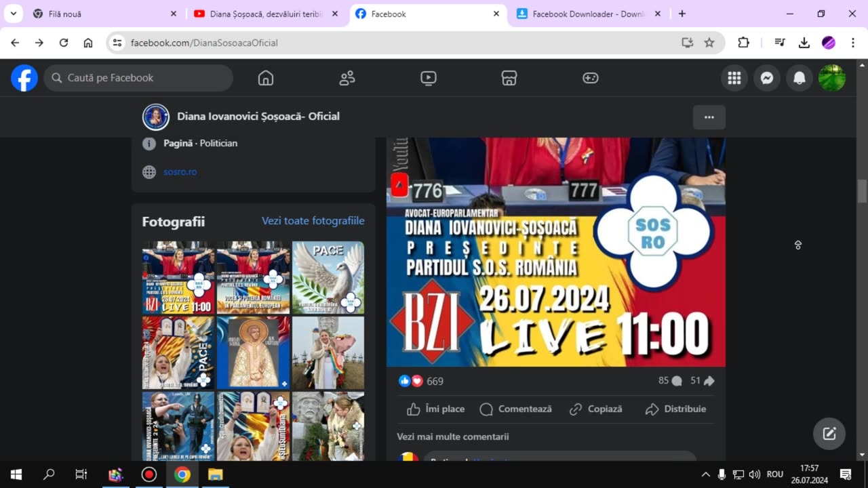The height and width of the screenshot is (488, 868).
Task: Close the Filă nouă tab
Action: click(173, 14)
